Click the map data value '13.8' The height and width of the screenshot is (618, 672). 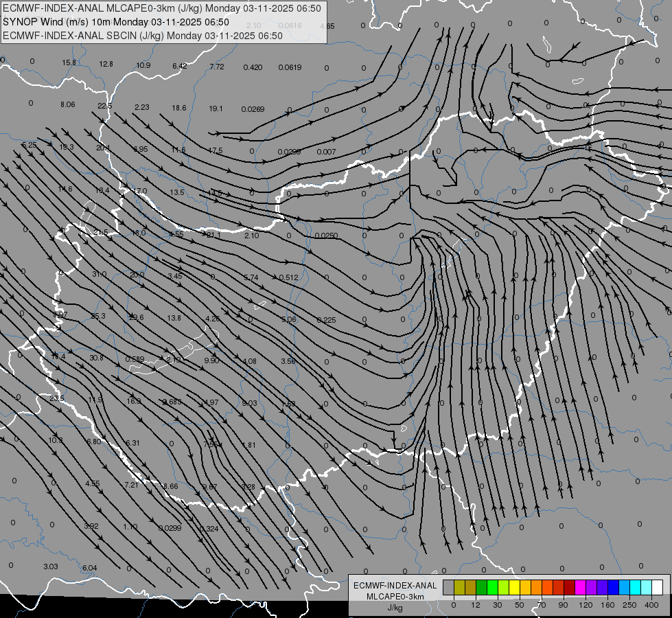click(174, 318)
